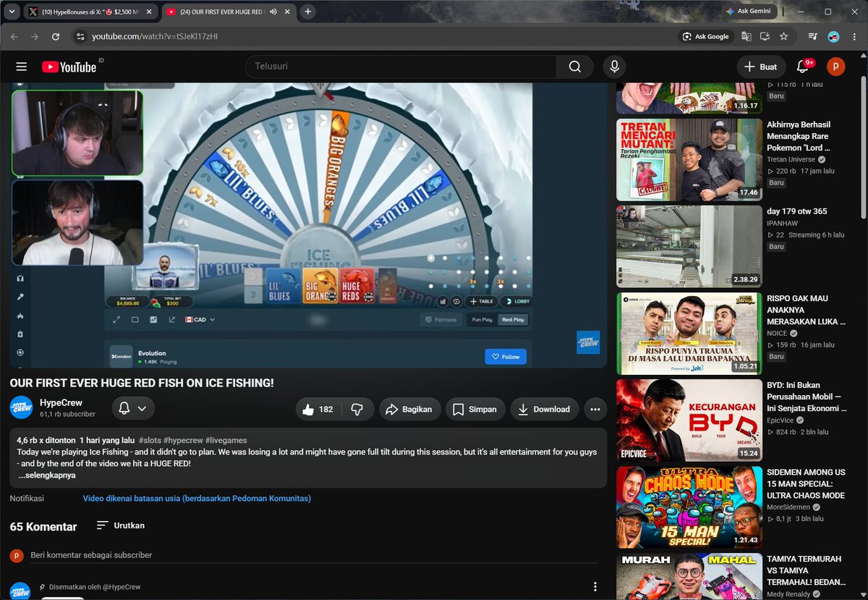Image resolution: width=868 pixels, height=600 pixels.
Task: Click the '65 Komentar' heading
Action: tap(43, 527)
